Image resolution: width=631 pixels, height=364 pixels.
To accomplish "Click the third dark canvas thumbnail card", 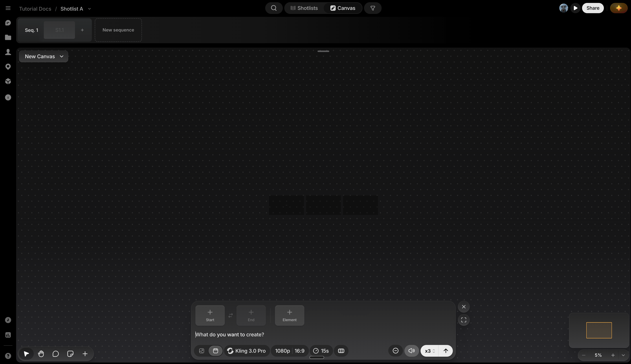I will (360, 205).
